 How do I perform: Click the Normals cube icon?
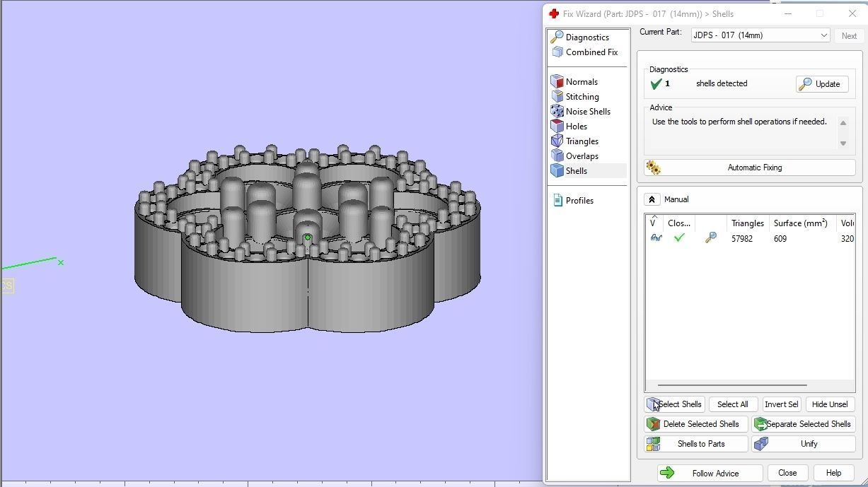click(x=557, y=82)
